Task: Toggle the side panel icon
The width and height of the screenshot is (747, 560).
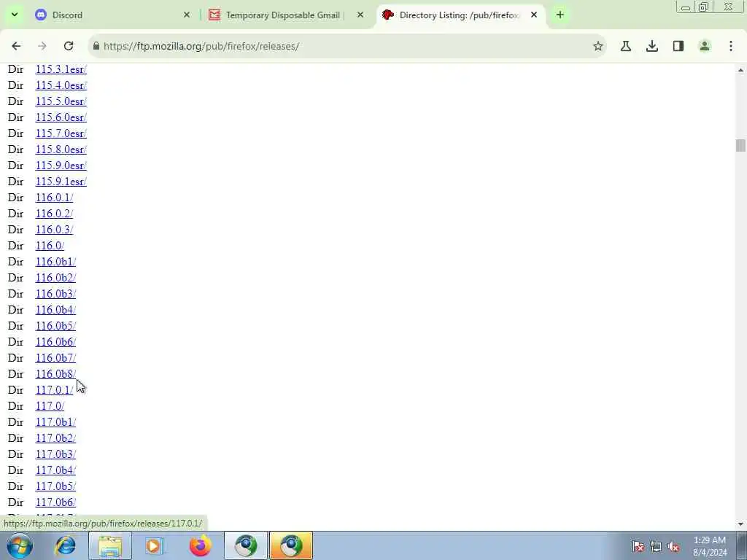Action: (678, 46)
